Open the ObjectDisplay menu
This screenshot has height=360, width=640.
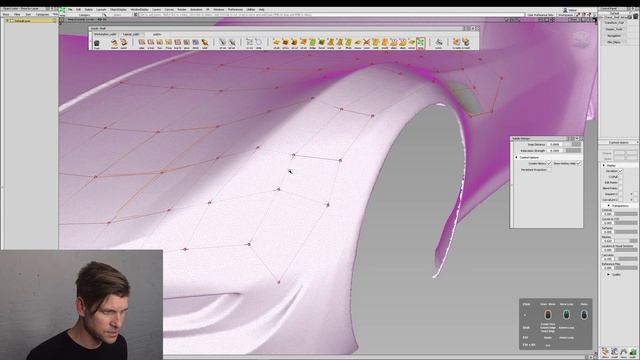point(118,9)
